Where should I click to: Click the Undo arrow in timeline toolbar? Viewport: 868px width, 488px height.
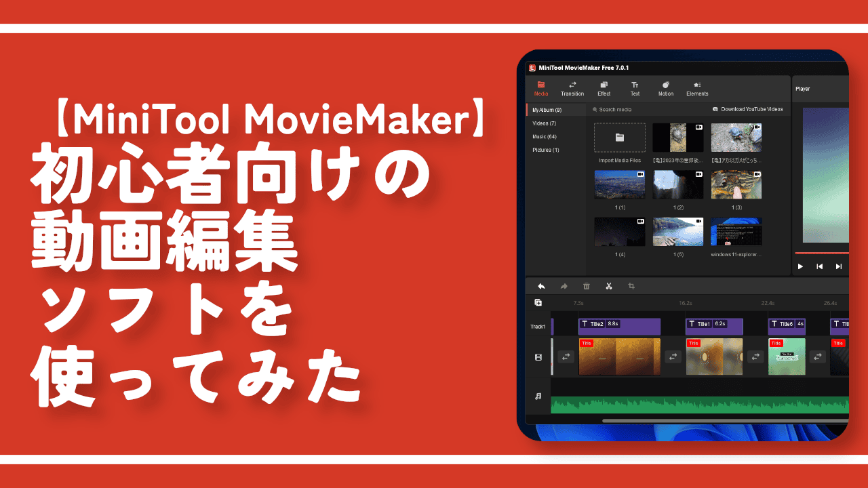click(x=541, y=286)
